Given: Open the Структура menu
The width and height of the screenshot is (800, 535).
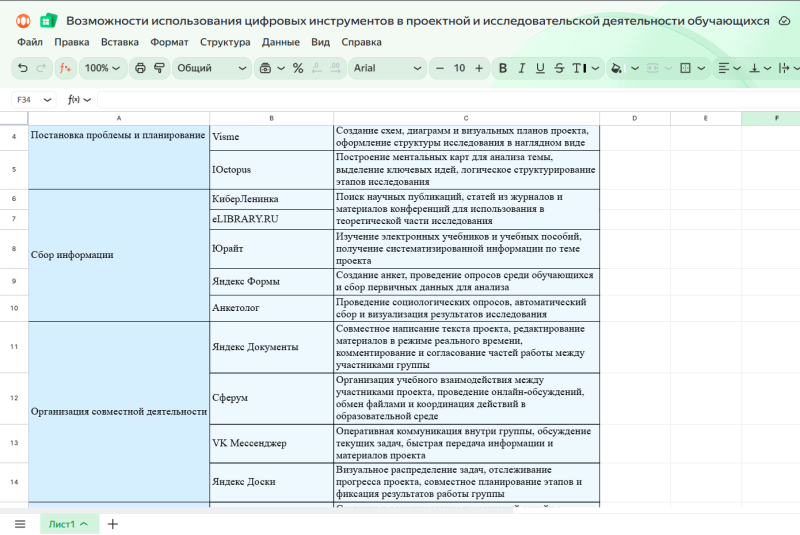Looking at the screenshot, I should pyautogui.click(x=225, y=42).
